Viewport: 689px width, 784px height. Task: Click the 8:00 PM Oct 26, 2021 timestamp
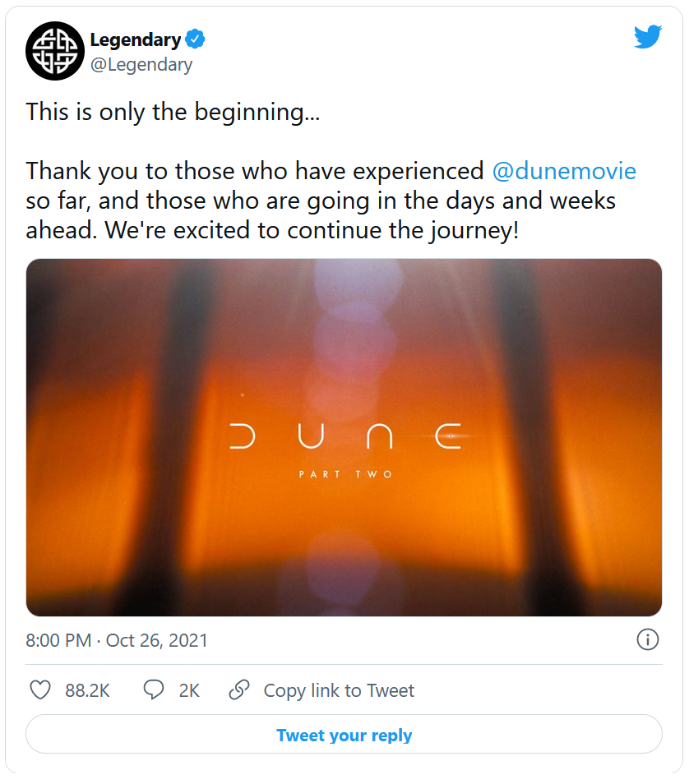(117, 640)
